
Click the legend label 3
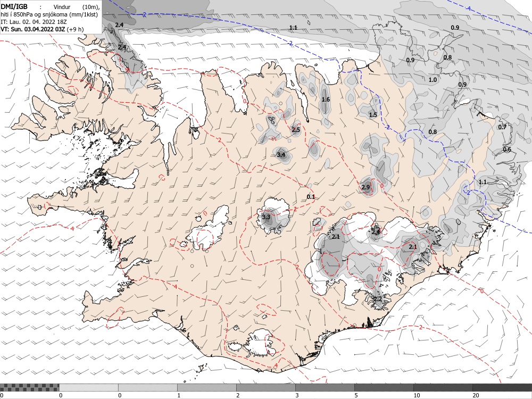click(297, 395)
